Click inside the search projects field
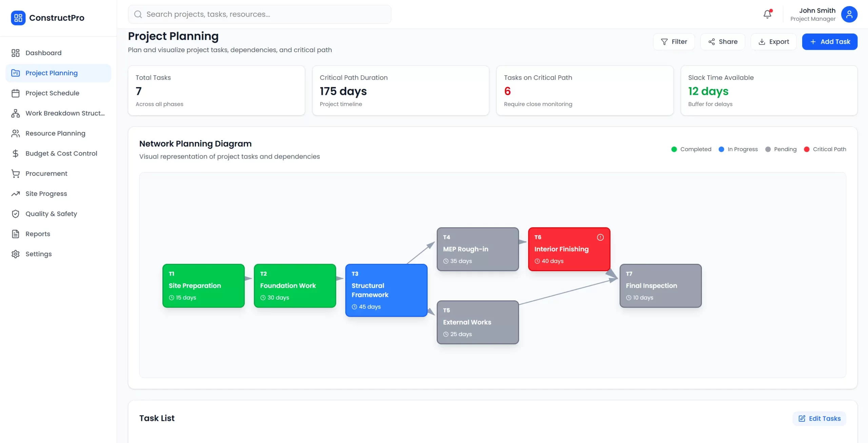Image resolution: width=868 pixels, height=443 pixels. [x=259, y=14]
